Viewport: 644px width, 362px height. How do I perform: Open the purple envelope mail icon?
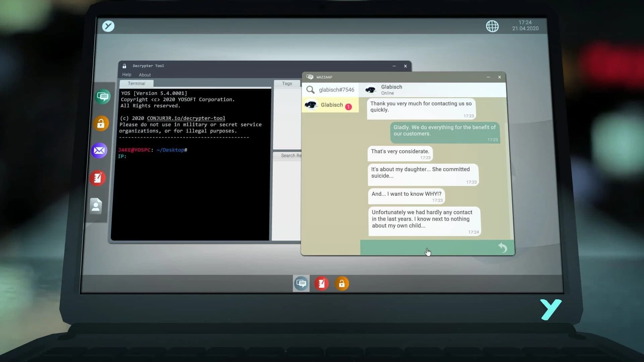(x=99, y=150)
